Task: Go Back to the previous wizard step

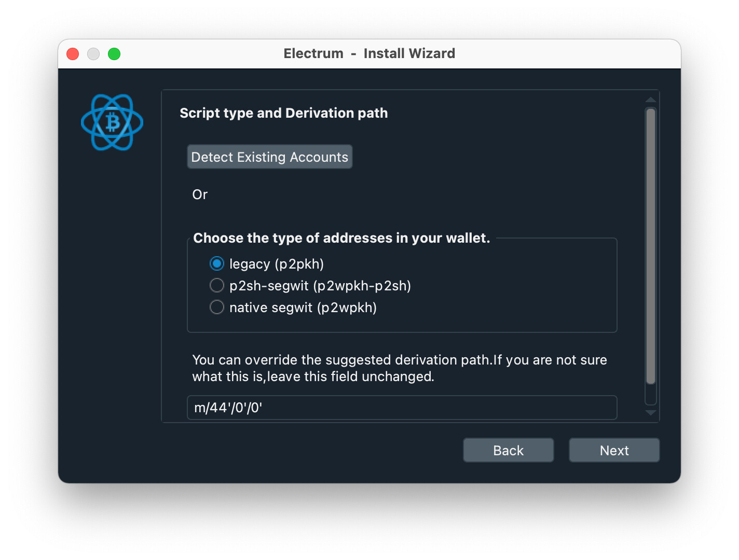Action: click(508, 450)
